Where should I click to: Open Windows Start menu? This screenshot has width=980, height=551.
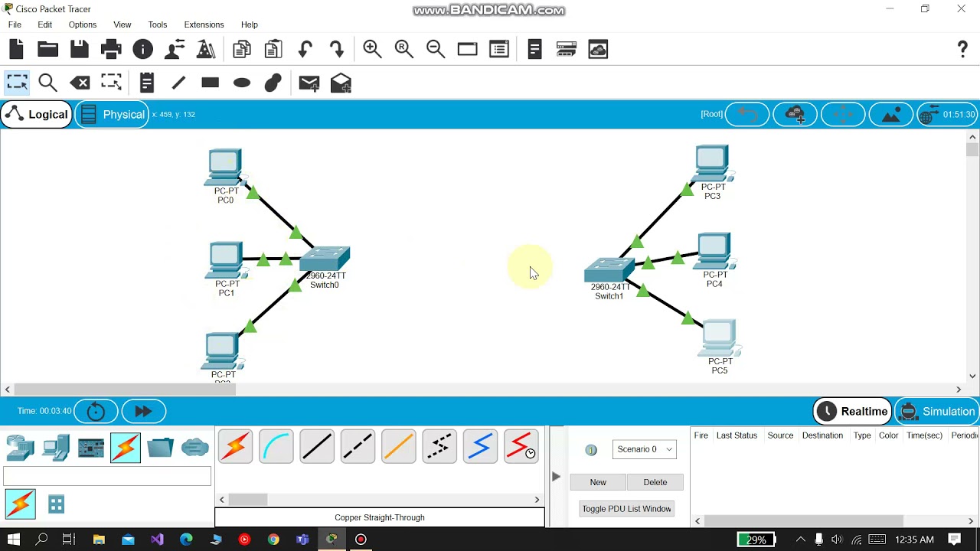click(14, 540)
